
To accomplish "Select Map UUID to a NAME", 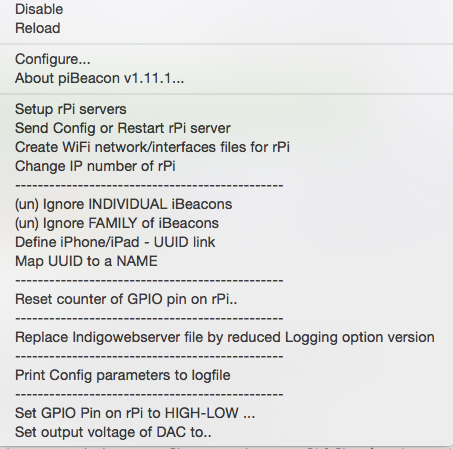I will tap(86, 261).
